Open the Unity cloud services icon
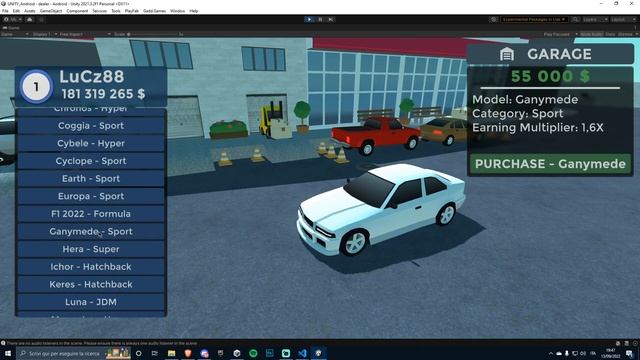Image resolution: width=640 pixels, height=360 pixels. 29,19
